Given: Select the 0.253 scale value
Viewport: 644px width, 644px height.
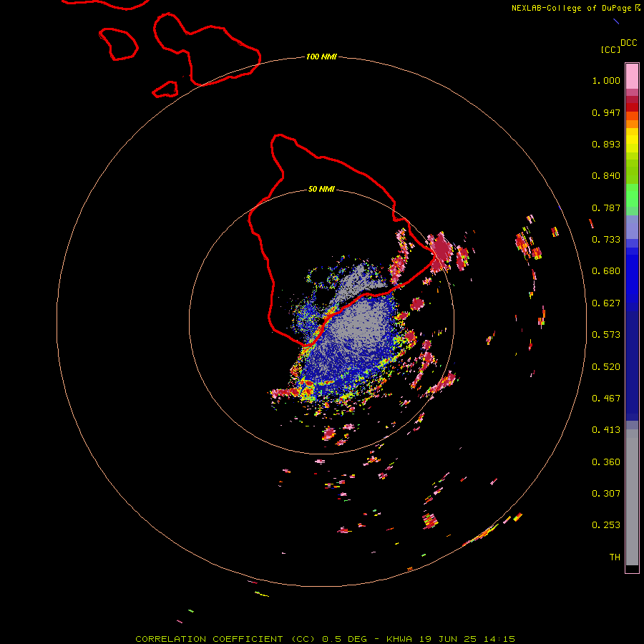Looking at the screenshot, I should [606, 525].
